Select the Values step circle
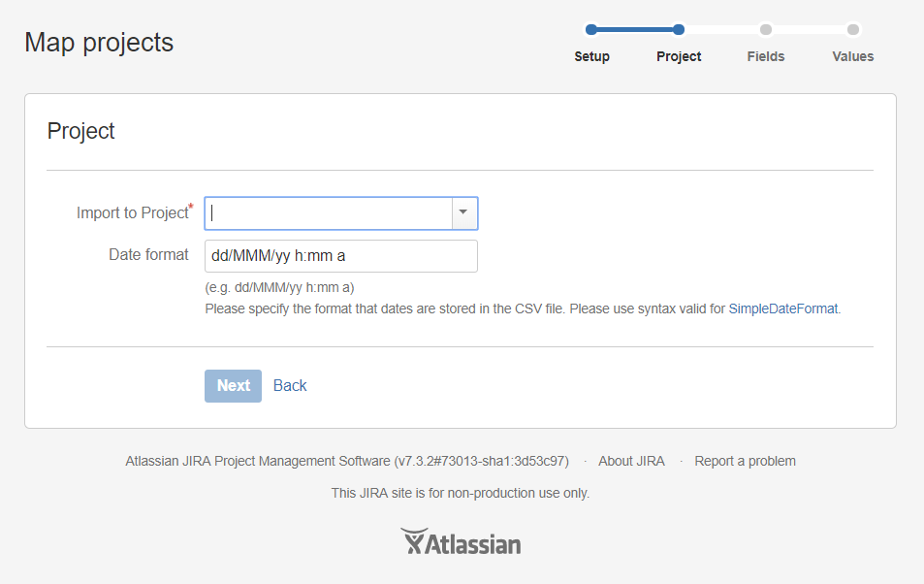This screenshot has width=924, height=584. pos(852,29)
